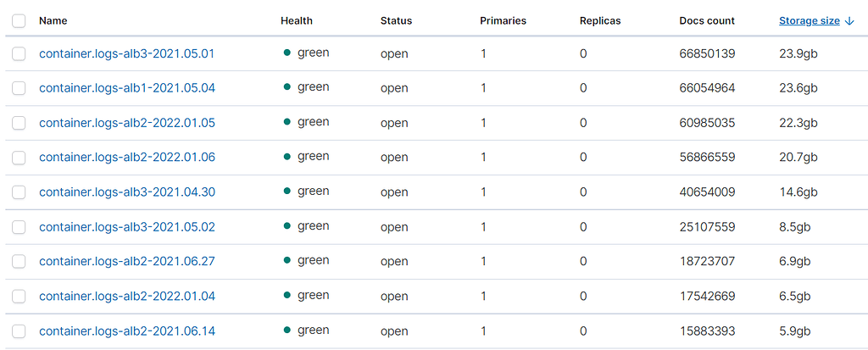Screen dimensions: 868x350
Task: Click the container.logs-alb2-2022.01.04 index name
Action: click(x=127, y=297)
